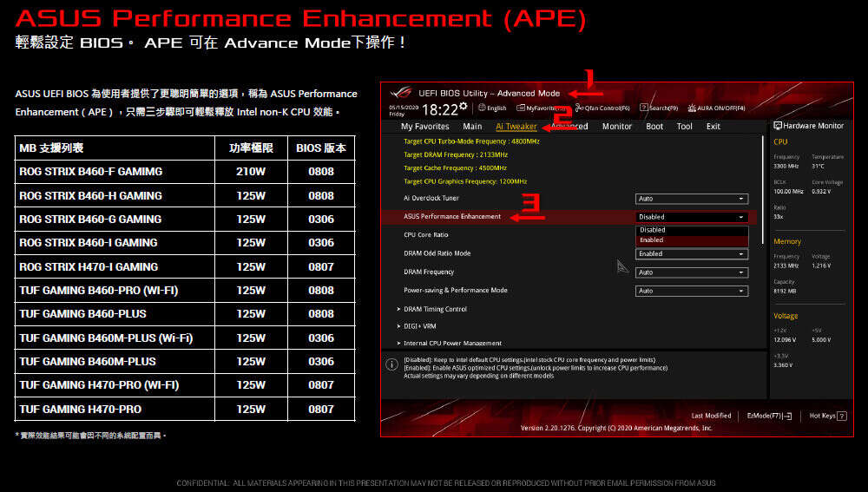Click the ROG logo in title bar
This screenshot has width=868, height=492.
(x=401, y=93)
